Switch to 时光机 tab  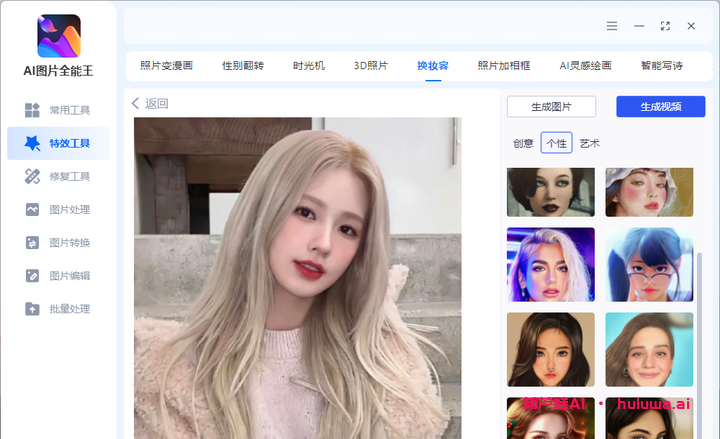309,66
